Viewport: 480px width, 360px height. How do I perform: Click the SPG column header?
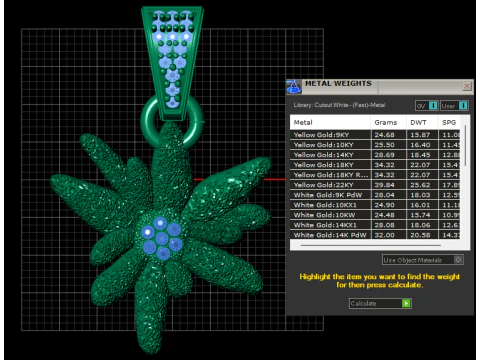click(x=449, y=122)
